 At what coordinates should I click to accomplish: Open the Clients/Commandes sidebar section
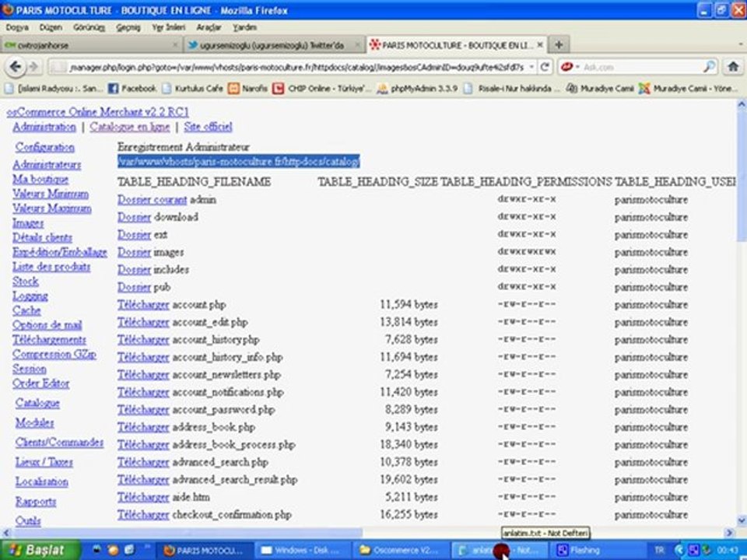coord(59,443)
